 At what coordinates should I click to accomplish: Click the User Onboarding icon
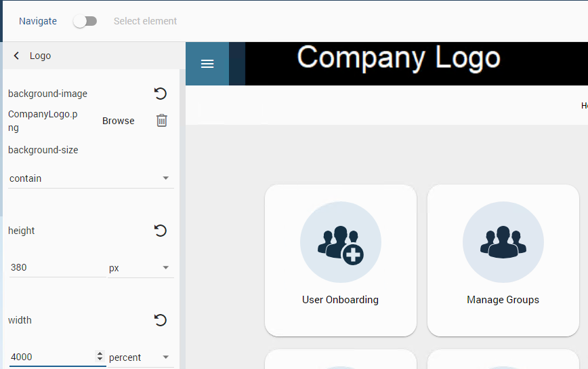pyautogui.click(x=340, y=242)
